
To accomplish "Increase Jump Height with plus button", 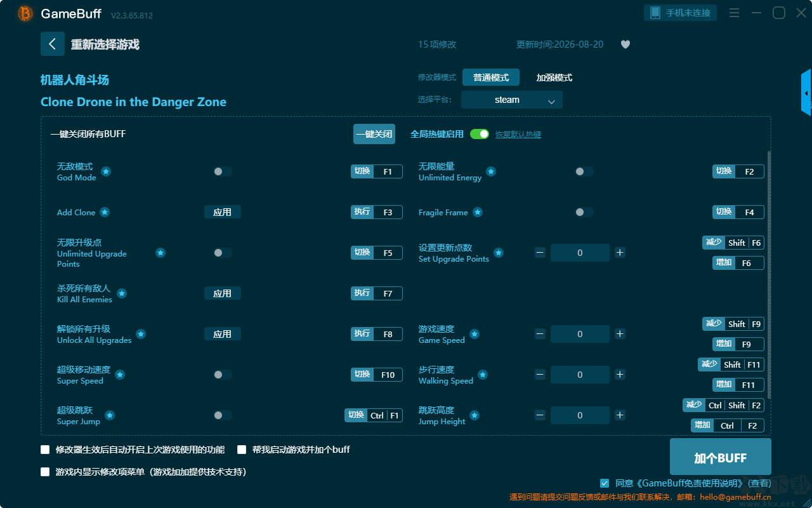I will click(620, 415).
